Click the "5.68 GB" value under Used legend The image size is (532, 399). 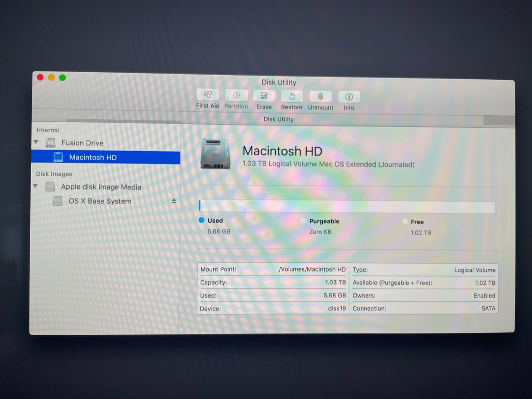[219, 232]
